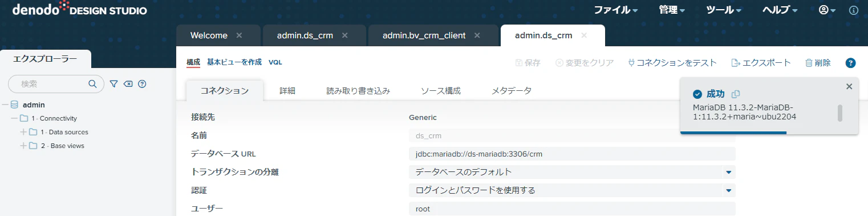The height and width of the screenshot is (216, 868).
Task: Click the magnifier search icon
Action: tap(93, 84)
